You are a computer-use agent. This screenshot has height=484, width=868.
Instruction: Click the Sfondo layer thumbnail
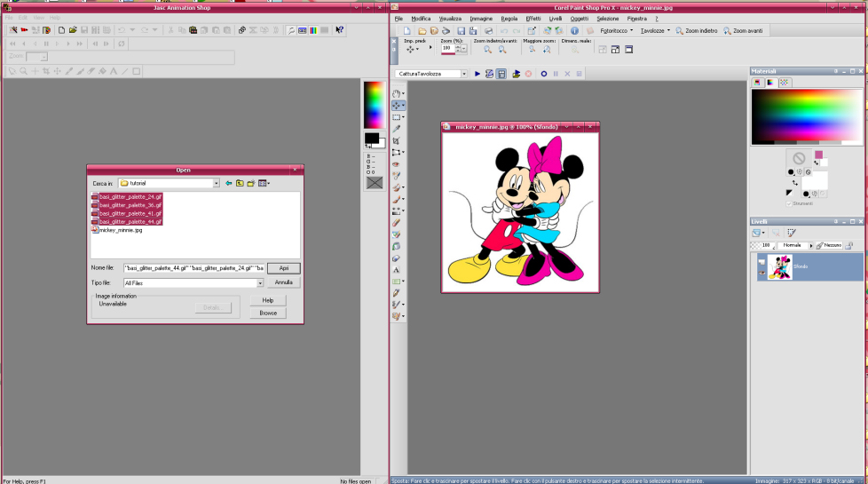pyautogui.click(x=779, y=267)
